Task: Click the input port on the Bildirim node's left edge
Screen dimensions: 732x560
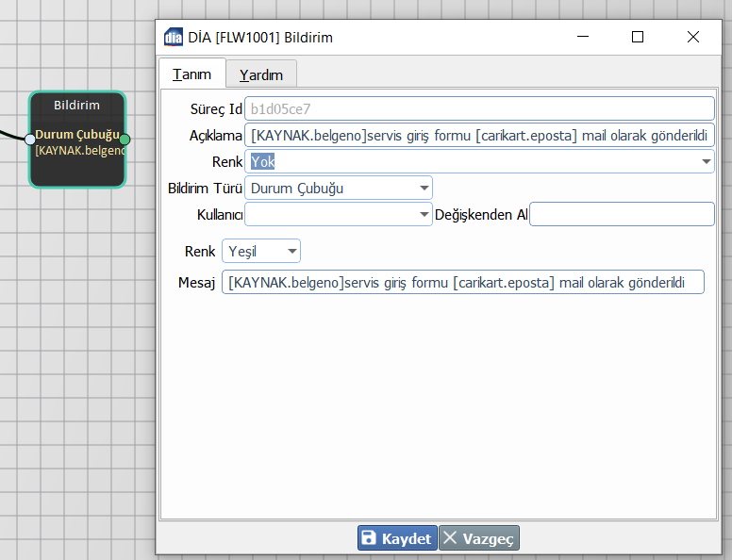Action: pos(30,140)
